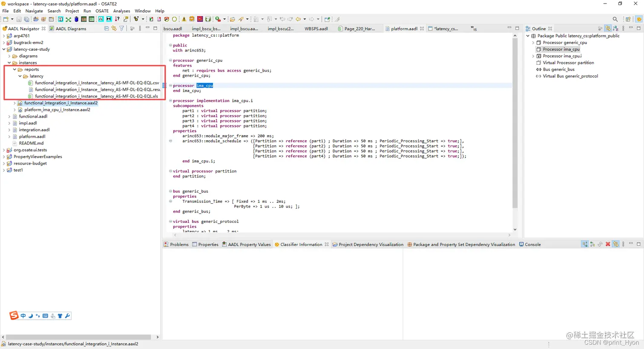The image size is (644, 349).
Task: Click the Save All toolbar icon
Action: pyautogui.click(x=26, y=19)
